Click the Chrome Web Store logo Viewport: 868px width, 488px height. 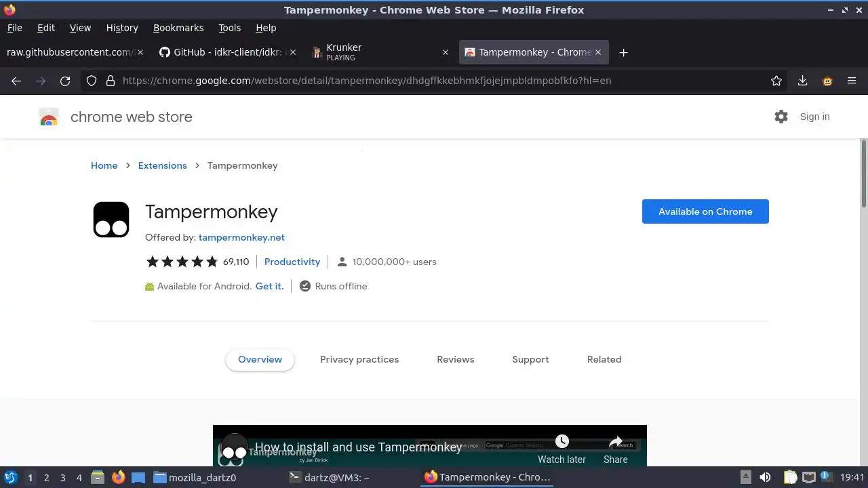pyautogui.click(x=49, y=117)
